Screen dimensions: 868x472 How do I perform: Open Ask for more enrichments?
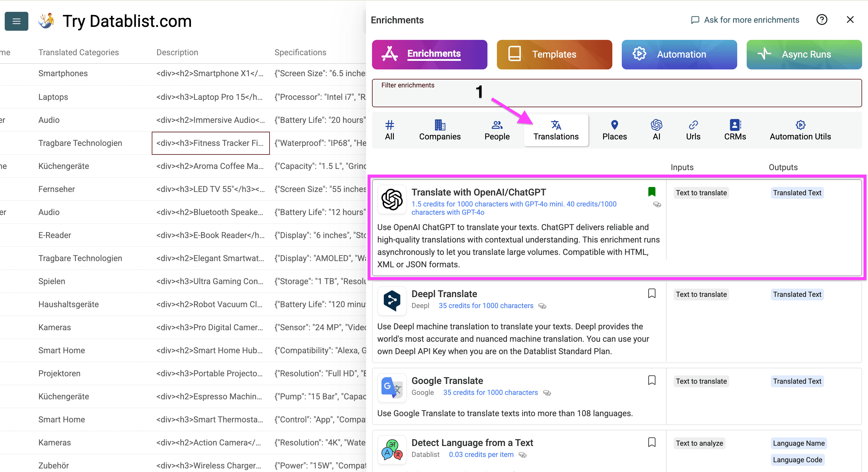[x=744, y=19]
